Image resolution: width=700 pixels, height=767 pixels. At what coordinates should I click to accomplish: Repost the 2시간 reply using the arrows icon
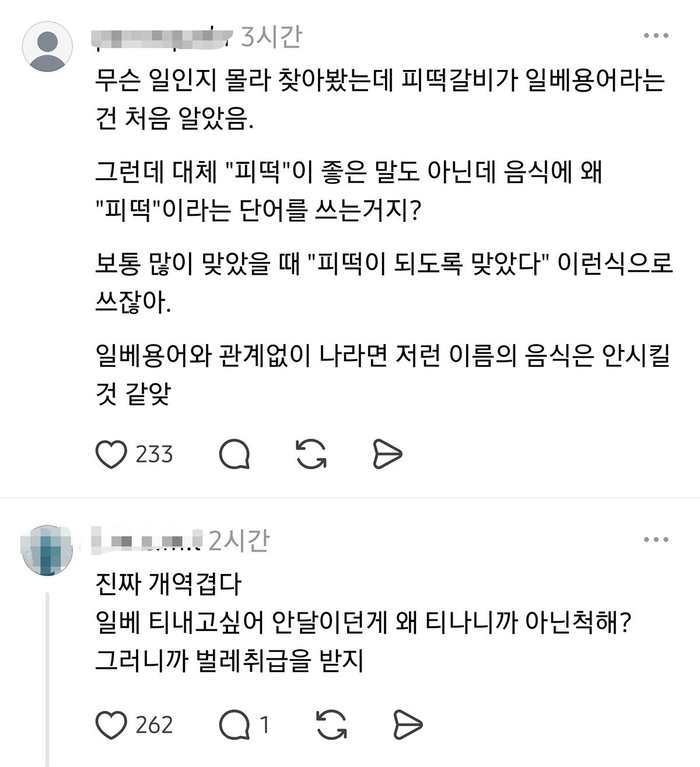coord(331,725)
